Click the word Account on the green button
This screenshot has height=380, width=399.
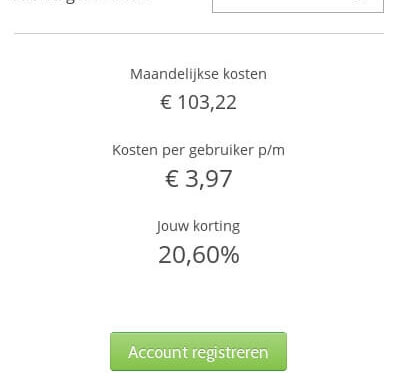159,352
